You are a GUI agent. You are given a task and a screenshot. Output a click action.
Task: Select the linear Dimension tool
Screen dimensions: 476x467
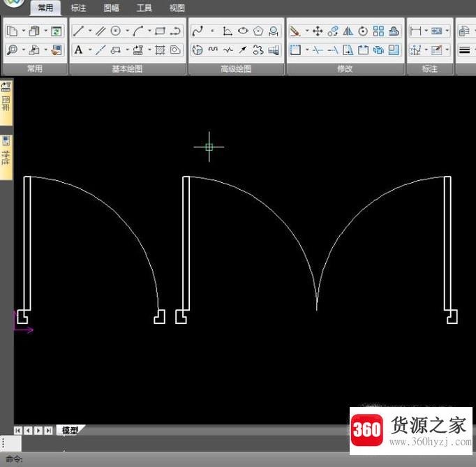[x=415, y=31]
